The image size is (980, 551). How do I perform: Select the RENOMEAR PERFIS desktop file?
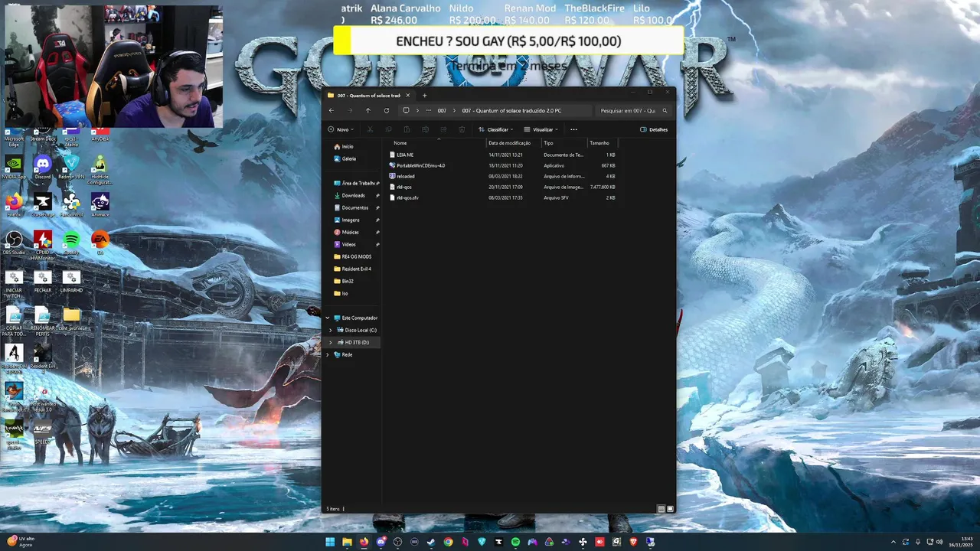pos(43,321)
